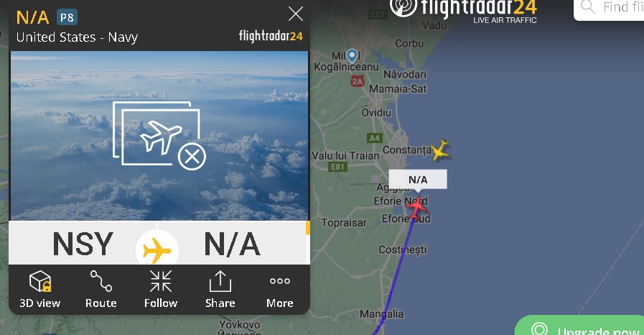Click the Upgrade now button
The height and width of the screenshot is (335, 644).
579,326
